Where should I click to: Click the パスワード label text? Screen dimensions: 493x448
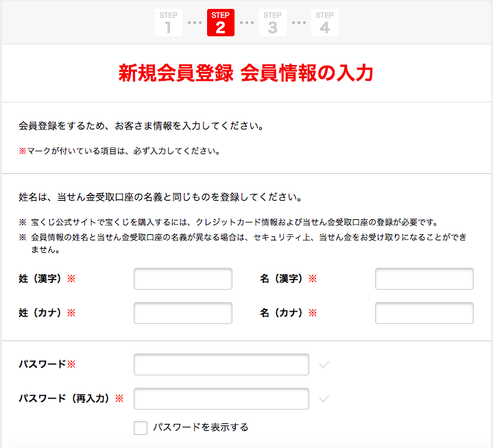click(x=47, y=364)
